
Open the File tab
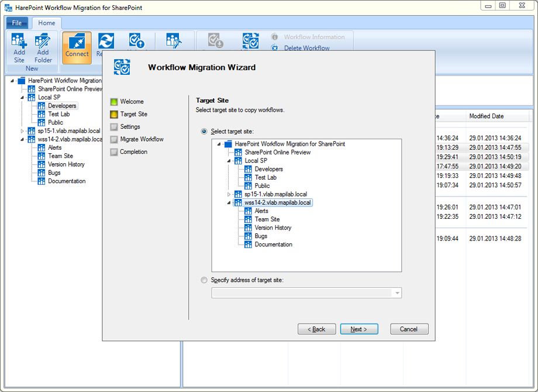point(17,23)
